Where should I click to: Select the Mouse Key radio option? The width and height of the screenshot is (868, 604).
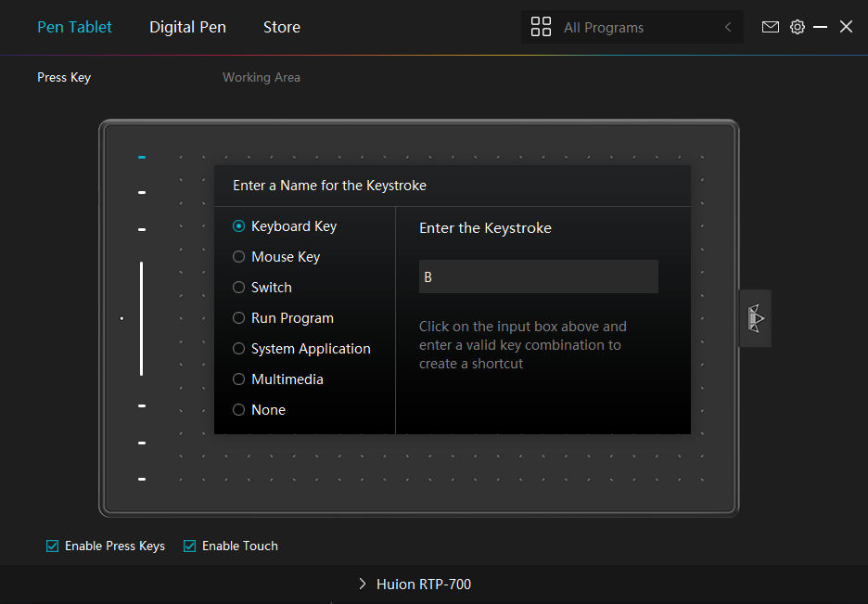pos(239,257)
